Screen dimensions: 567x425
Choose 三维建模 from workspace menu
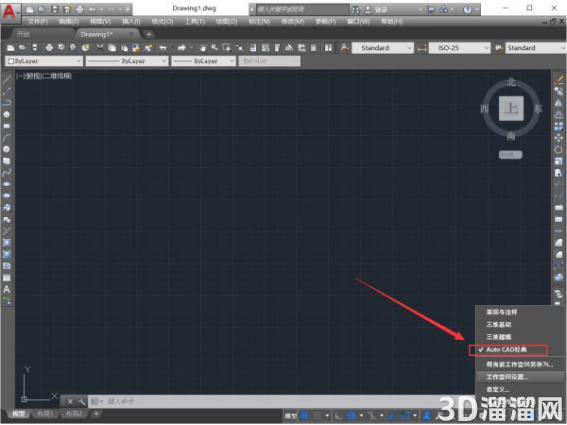point(498,337)
